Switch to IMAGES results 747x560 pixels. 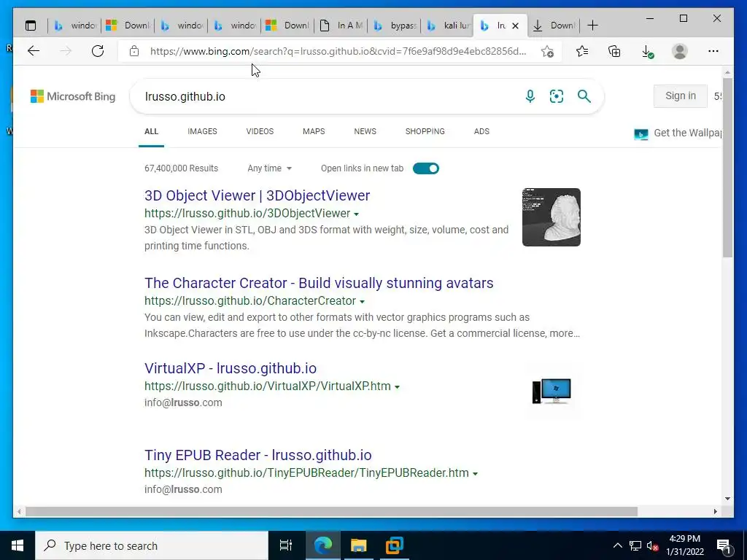(x=203, y=131)
